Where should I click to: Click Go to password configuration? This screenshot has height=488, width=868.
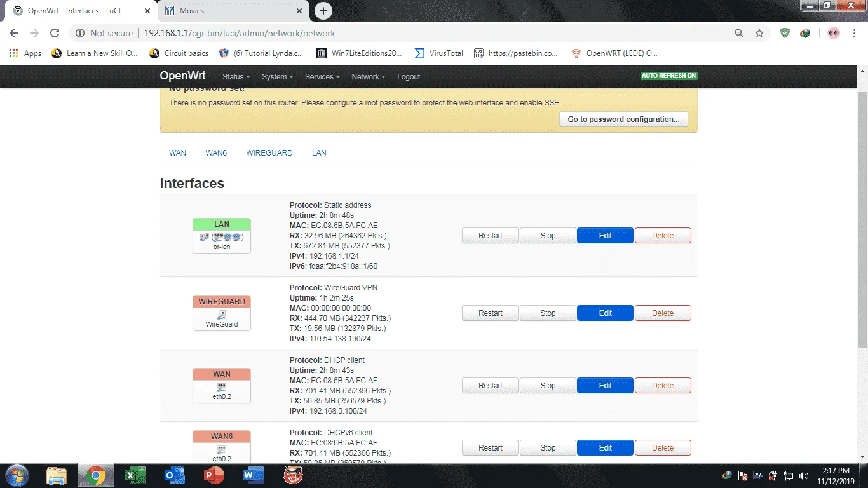tap(623, 119)
